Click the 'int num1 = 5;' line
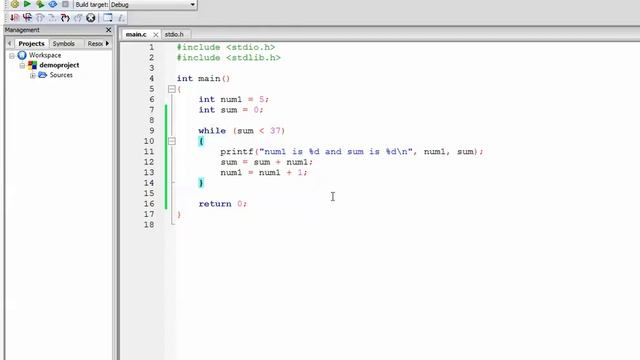The width and height of the screenshot is (640, 360). 233,99
